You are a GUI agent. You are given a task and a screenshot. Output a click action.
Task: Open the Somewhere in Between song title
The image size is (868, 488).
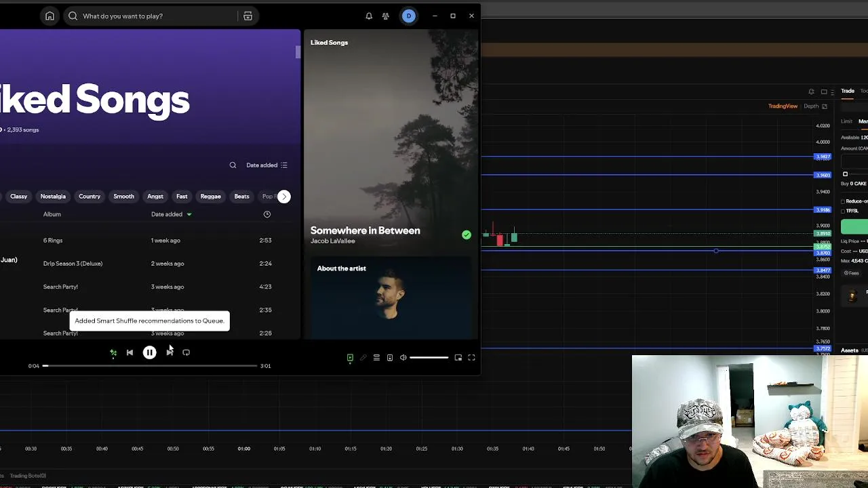tap(365, 230)
